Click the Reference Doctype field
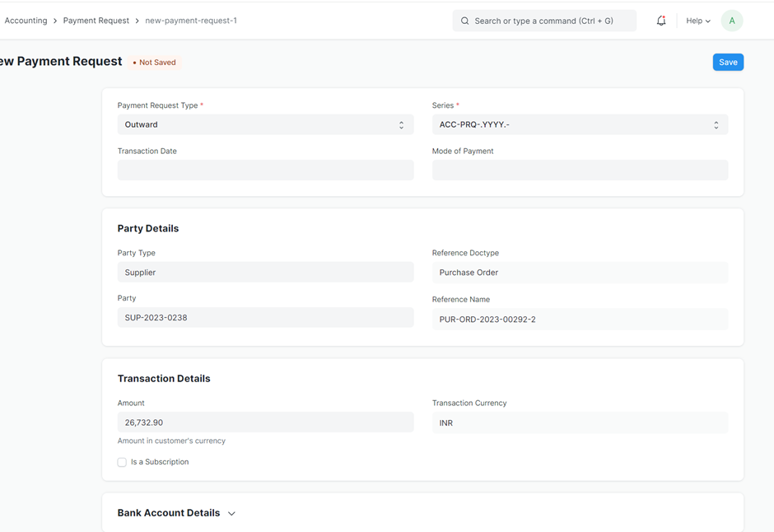 click(580, 273)
